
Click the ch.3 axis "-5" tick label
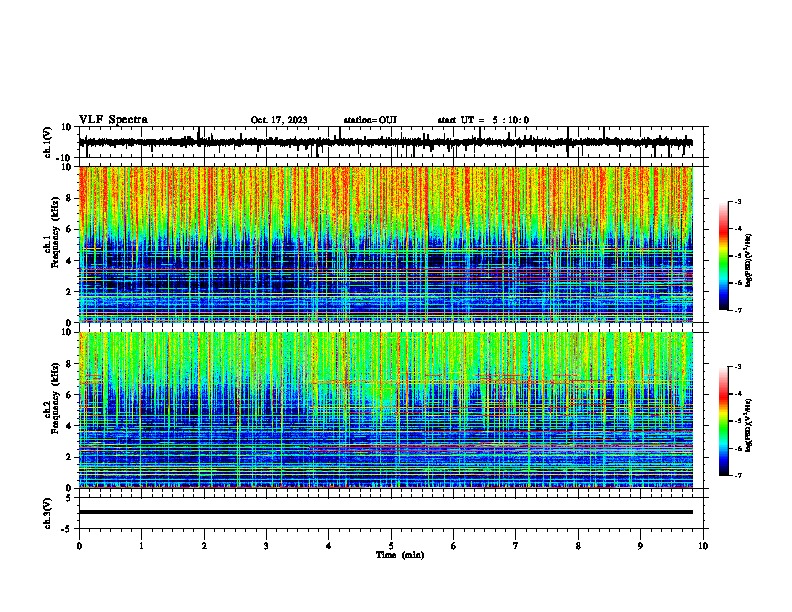[x=67, y=529]
